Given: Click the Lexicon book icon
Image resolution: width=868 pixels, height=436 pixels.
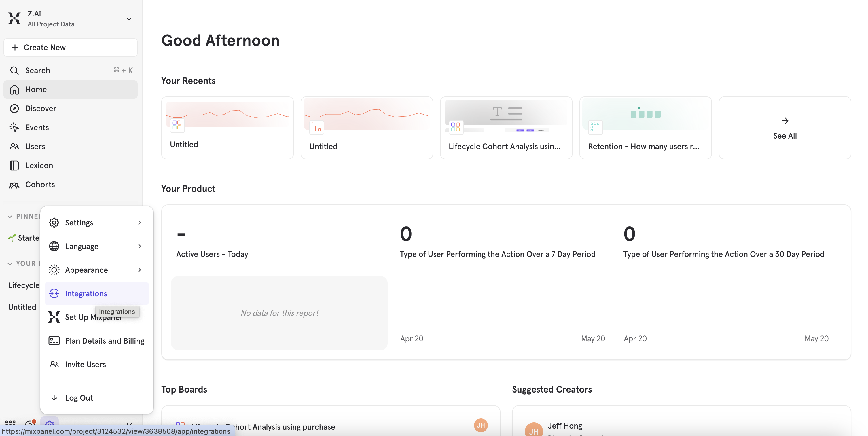Looking at the screenshot, I should [14, 165].
